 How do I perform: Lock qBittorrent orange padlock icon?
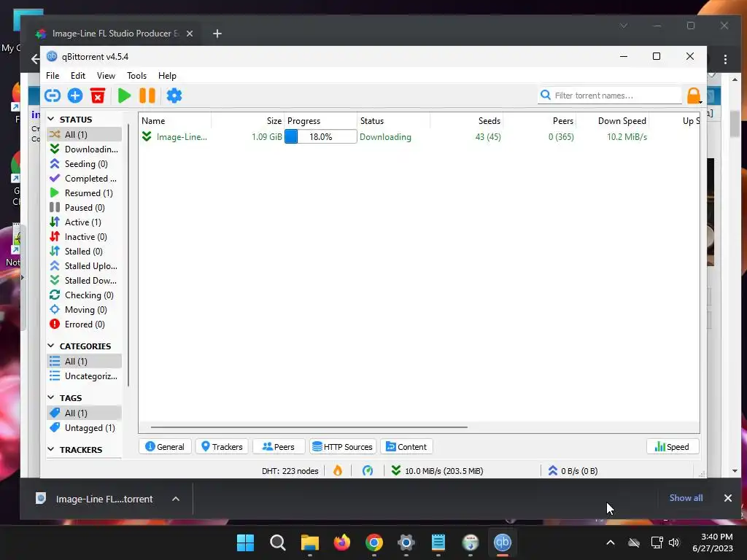coord(693,96)
